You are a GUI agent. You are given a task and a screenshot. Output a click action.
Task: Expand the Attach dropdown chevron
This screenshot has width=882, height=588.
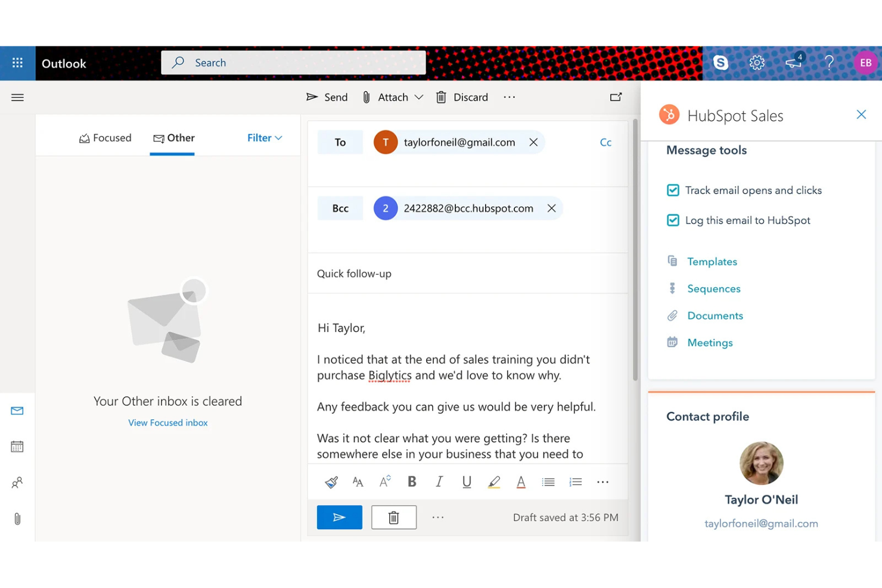[419, 97]
